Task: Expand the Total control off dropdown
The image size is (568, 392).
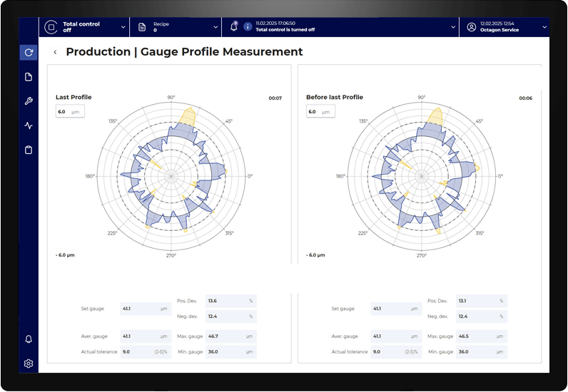Action: coord(123,27)
